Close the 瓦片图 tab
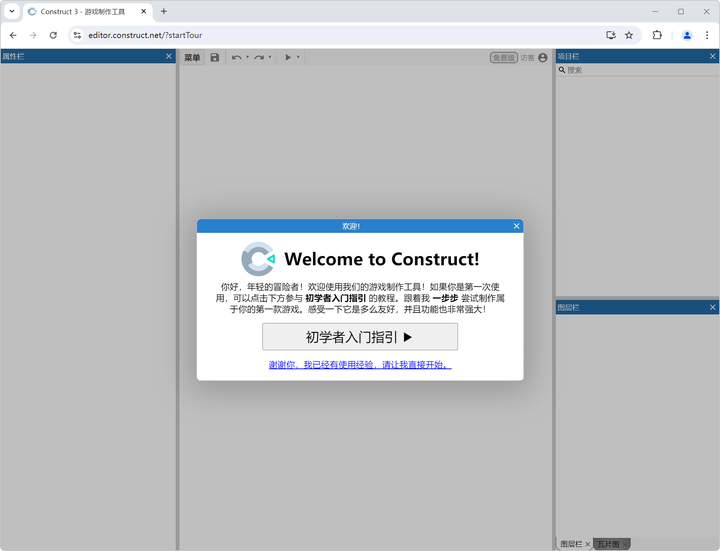720x551 pixels. pyautogui.click(x=624, y=545)
